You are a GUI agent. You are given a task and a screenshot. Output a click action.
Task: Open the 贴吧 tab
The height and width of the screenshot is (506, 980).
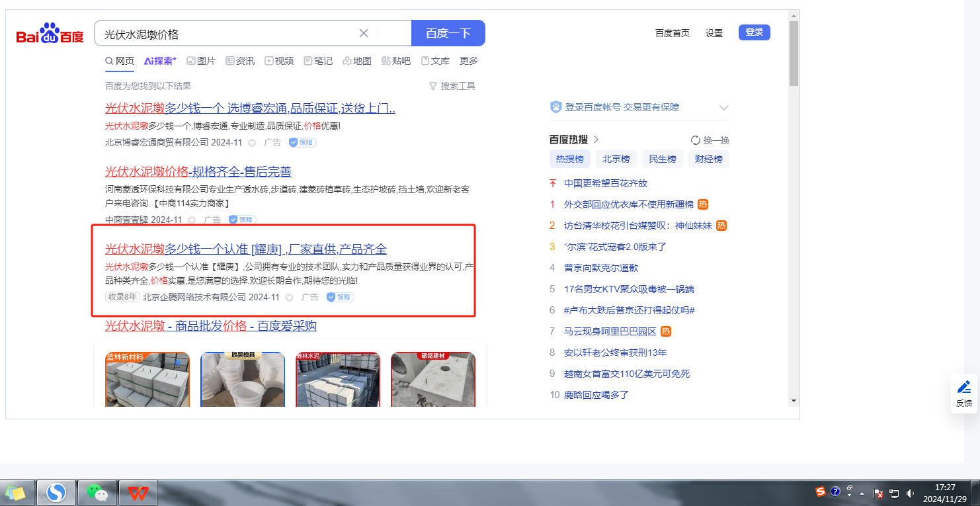pos(396,61)
